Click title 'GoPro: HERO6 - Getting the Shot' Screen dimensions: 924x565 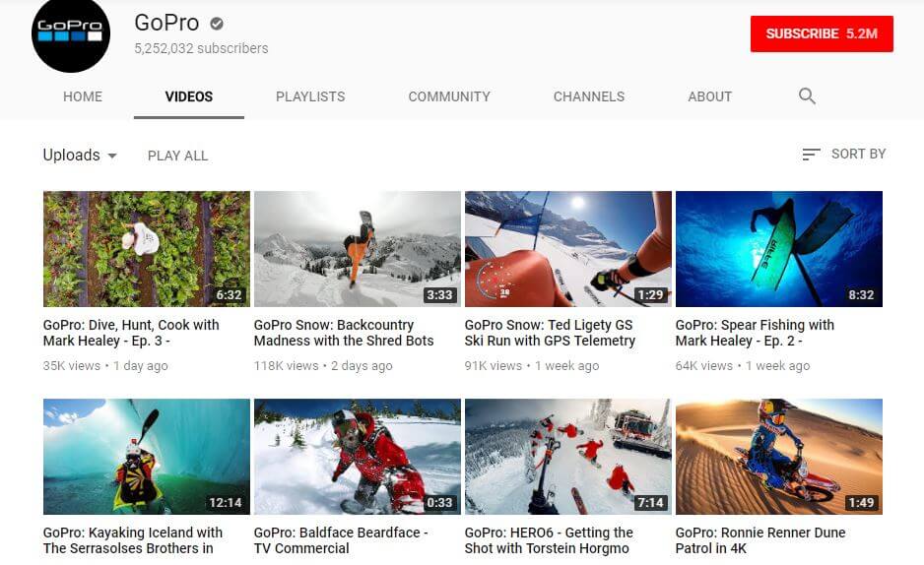(x=549, y=540)
